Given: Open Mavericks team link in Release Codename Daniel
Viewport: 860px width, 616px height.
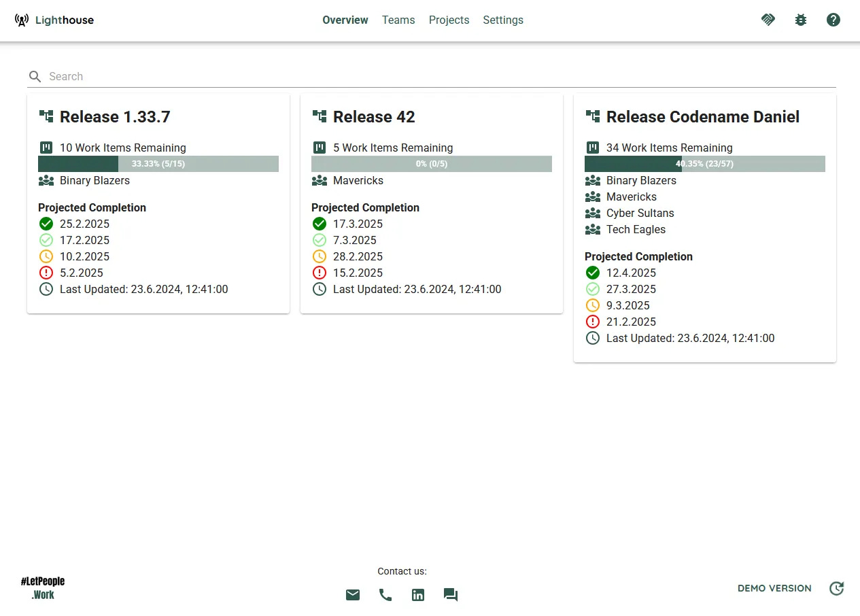Looking at the screenshot, I should coord(632,196).
